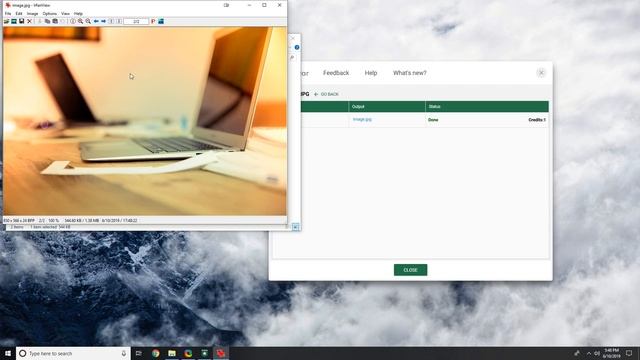Dismiss converter dialog with round X icon

(541, 73)
